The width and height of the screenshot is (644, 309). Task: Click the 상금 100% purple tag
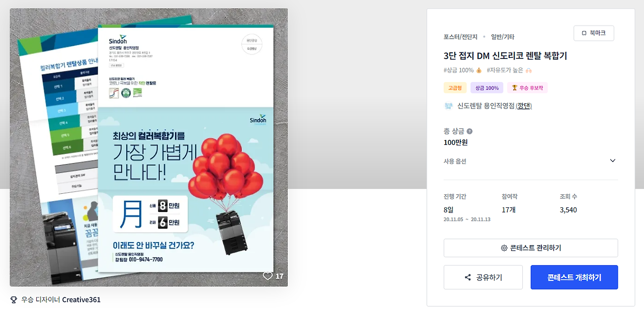(487, 88)
